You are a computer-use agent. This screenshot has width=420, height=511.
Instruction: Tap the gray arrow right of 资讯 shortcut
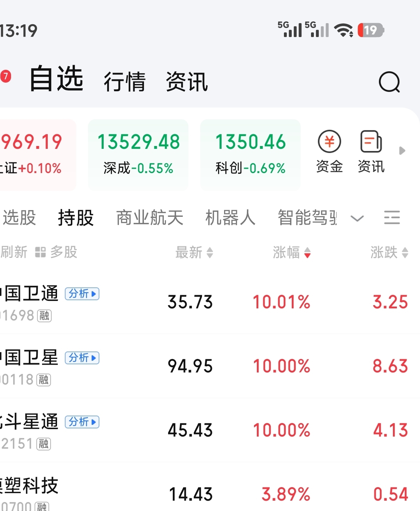point(402,151)
